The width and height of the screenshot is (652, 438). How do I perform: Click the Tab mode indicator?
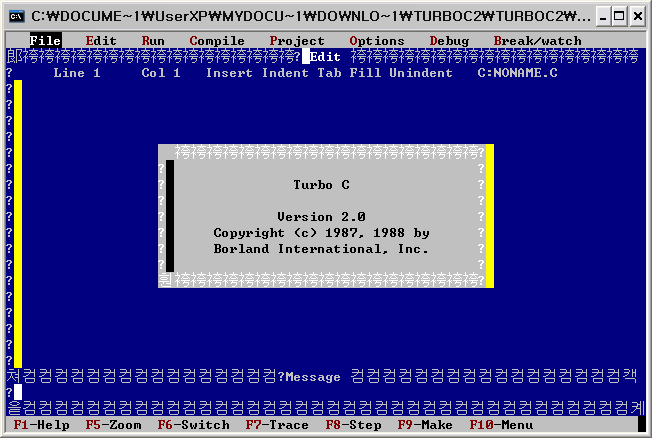click(329, 73)
